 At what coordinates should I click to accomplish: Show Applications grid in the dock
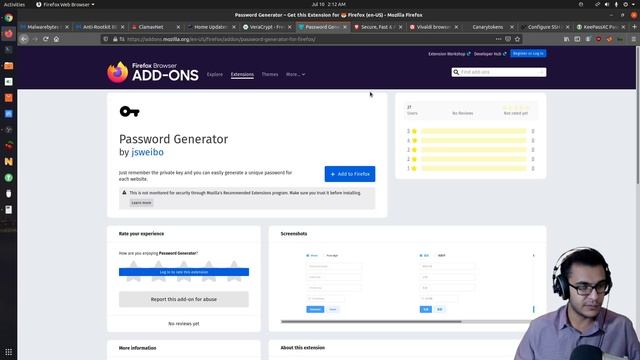pyautogui.click(x=9, y=352)
